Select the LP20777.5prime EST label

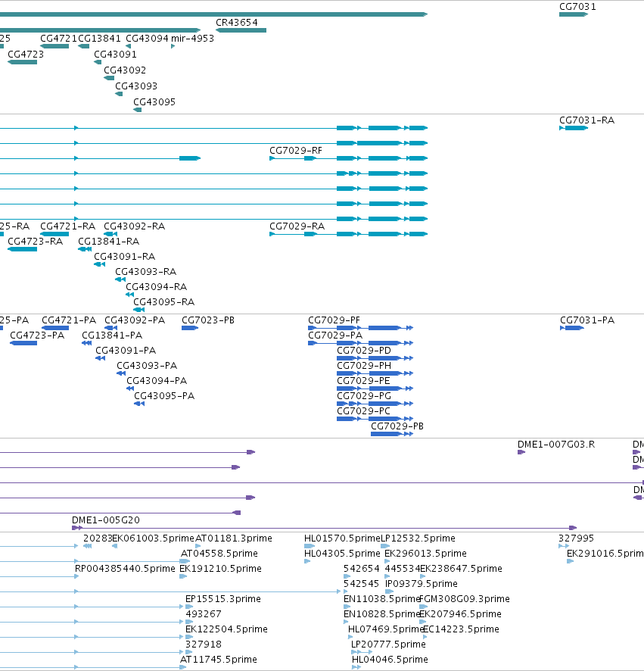click(388, 644)
